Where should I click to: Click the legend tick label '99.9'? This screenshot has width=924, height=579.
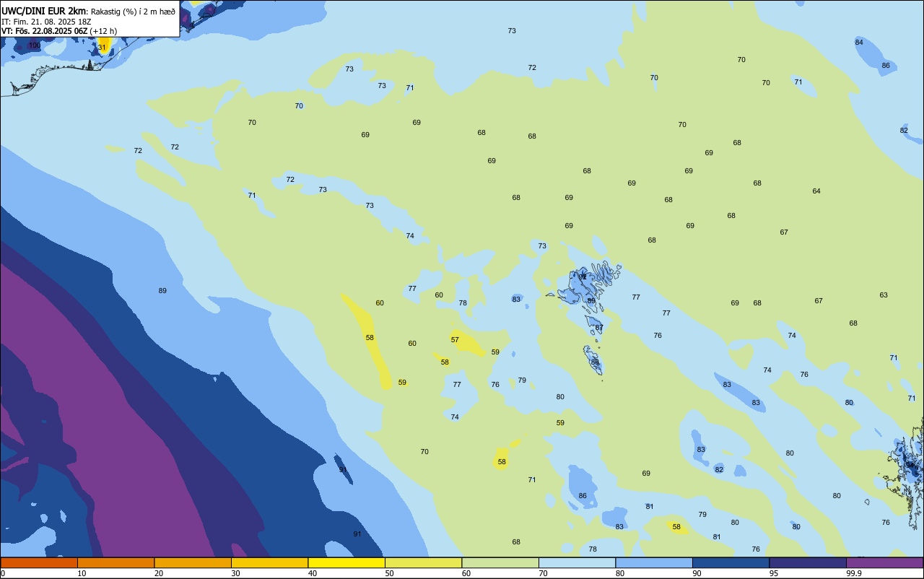tap(855, 573)
